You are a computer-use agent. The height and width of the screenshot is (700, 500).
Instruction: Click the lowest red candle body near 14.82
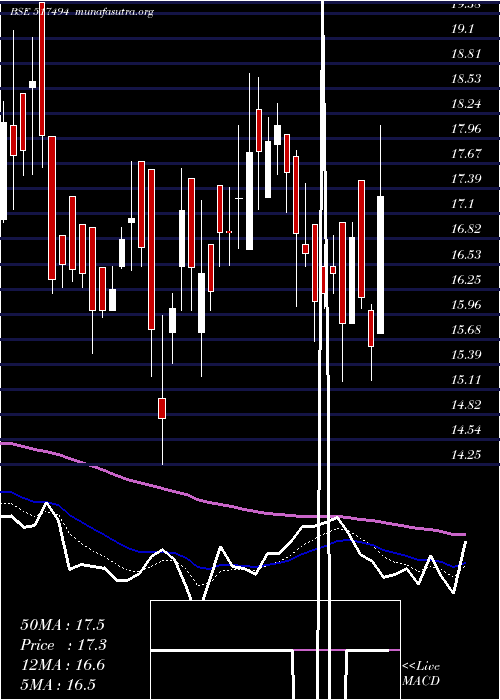(x=162, y=408)
